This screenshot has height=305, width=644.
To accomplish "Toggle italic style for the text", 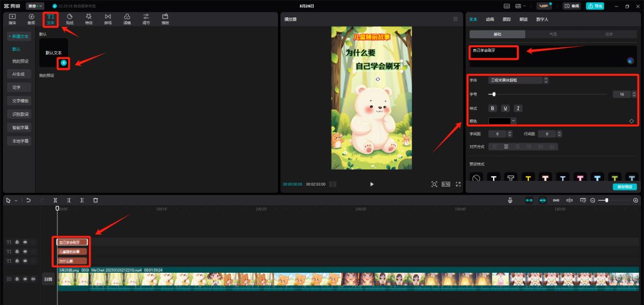I will coord(518,108).
